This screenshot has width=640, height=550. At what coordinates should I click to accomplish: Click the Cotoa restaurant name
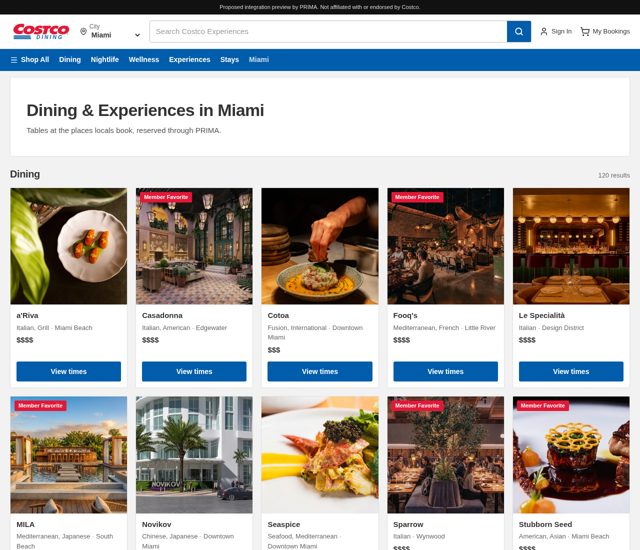click(x=278, y=315)
